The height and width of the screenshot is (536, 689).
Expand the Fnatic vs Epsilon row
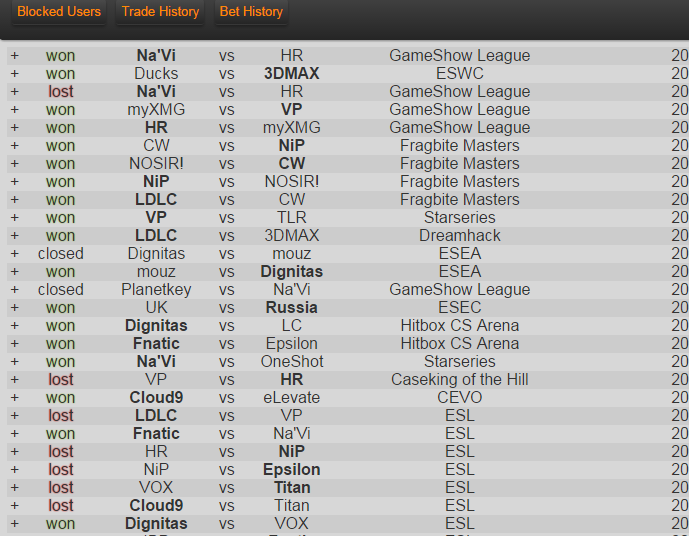pyautogui.click(x=15, y=344)
